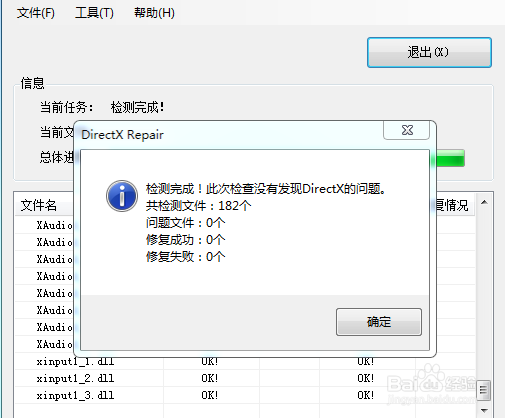Click the blue information icon
The width and height of the screenshot is (505, 418).
point(122,196)
